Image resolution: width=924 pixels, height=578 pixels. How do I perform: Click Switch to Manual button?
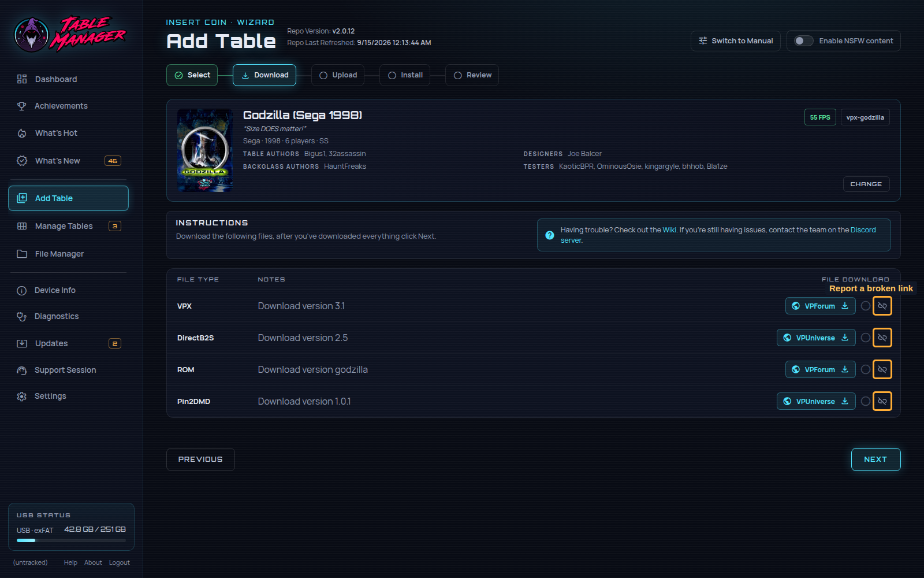[736, 41]
